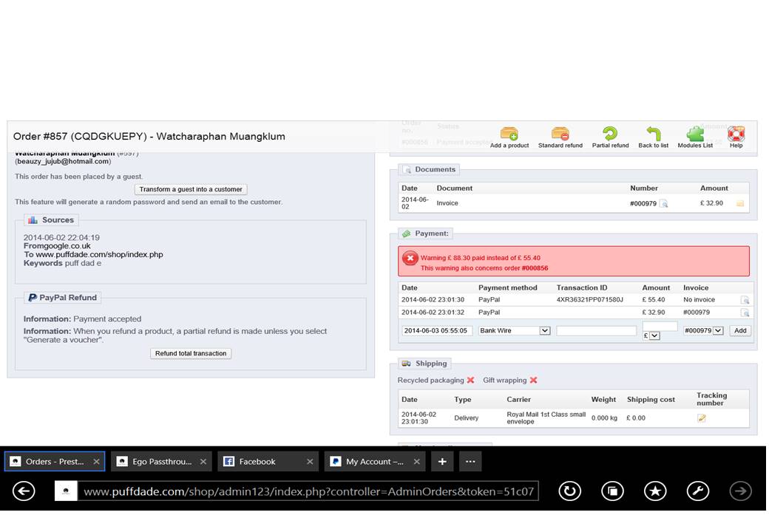Click invoice number #000979 in Documents table
This screenshot has height=532, width=769.
pyautogui.click(x=643, y=203)
